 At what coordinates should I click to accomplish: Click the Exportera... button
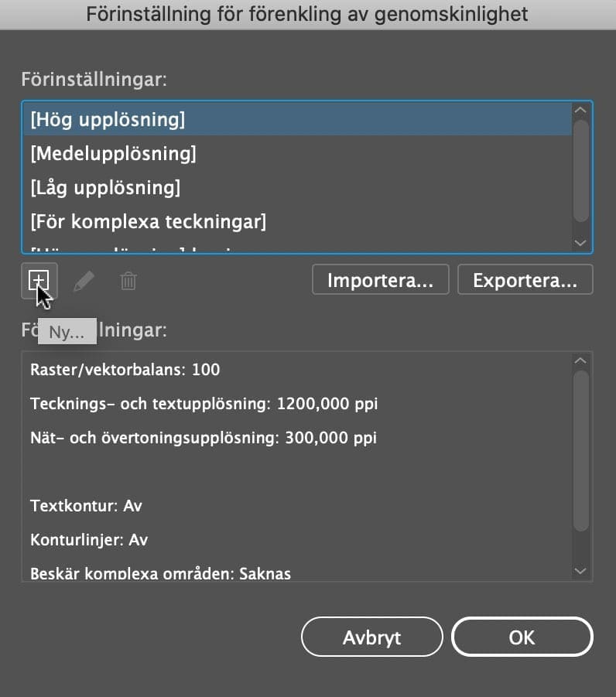tap(525, 279)
